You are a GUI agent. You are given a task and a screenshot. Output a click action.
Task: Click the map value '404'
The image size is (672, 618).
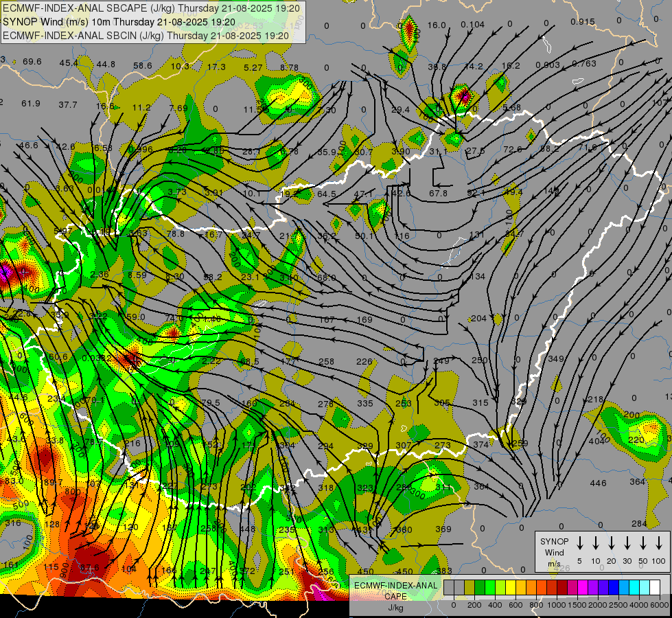(596, 442)
